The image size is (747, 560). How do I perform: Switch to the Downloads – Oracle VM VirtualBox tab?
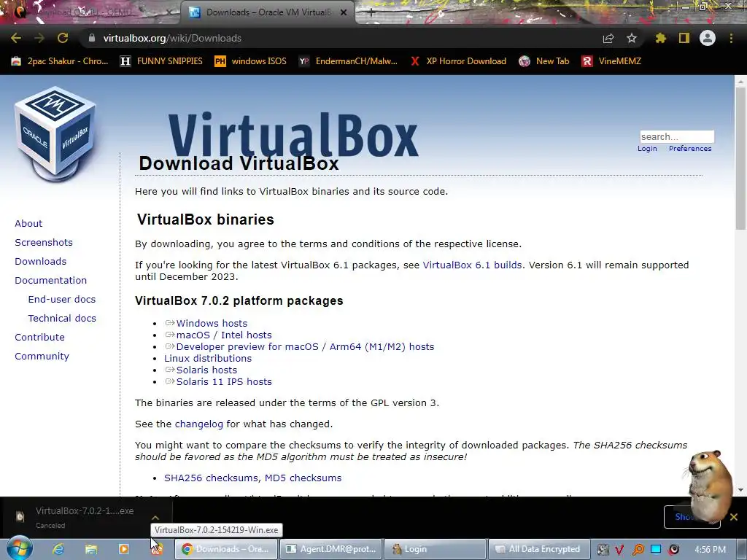267,12
